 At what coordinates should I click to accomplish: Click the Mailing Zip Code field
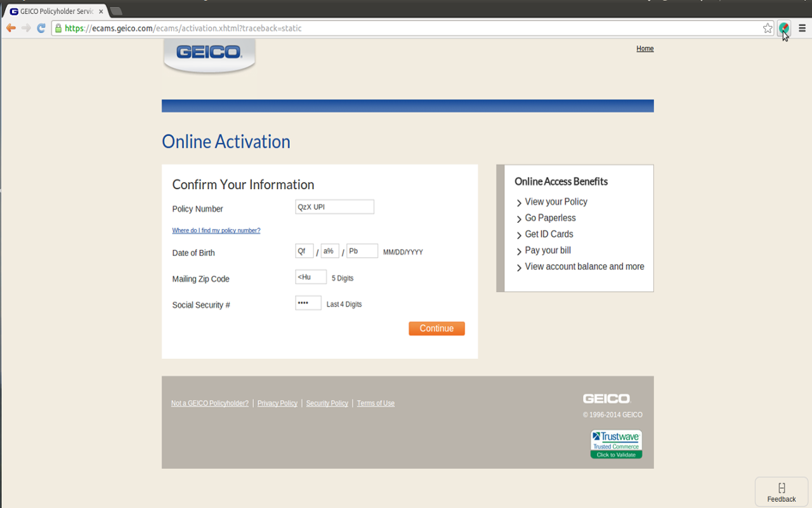311,277
